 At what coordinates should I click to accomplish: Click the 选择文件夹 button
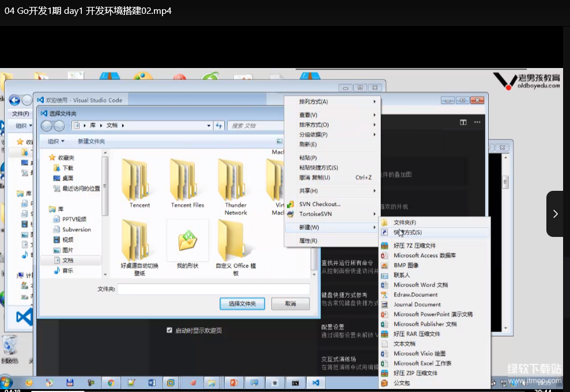tap(241, 303)
